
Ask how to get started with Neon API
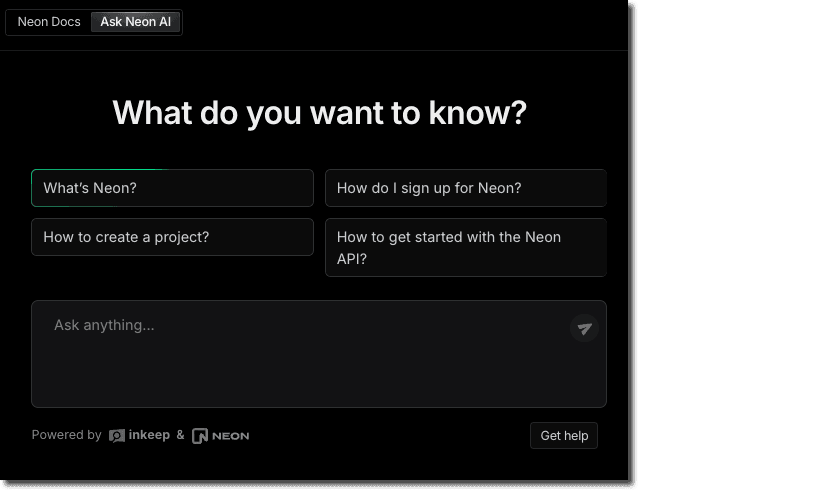(465, 248)
